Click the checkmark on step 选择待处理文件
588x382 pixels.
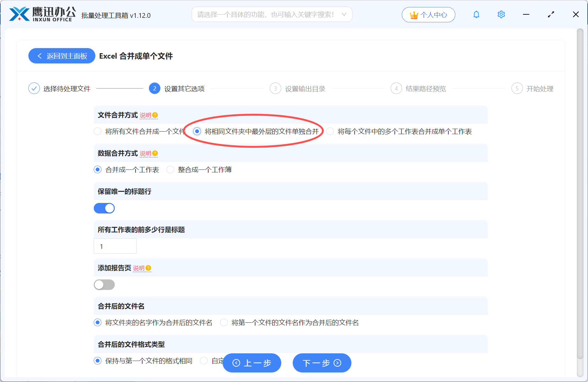tap(34, 88)
